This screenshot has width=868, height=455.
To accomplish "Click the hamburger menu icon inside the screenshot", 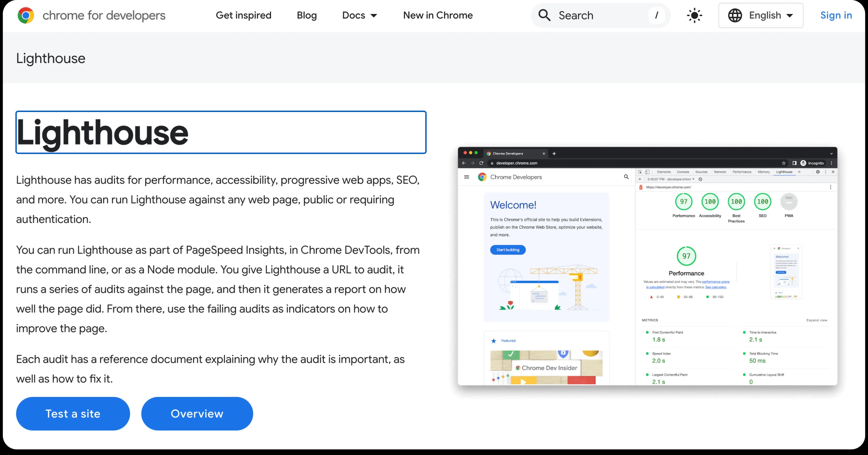I will point(466,177).
